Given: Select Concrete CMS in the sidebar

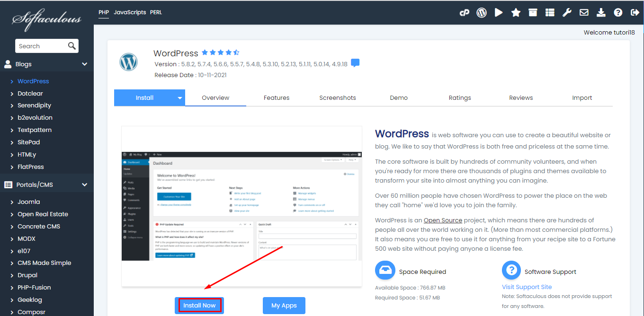Looking at the screenshot, I should click(39, 227).
